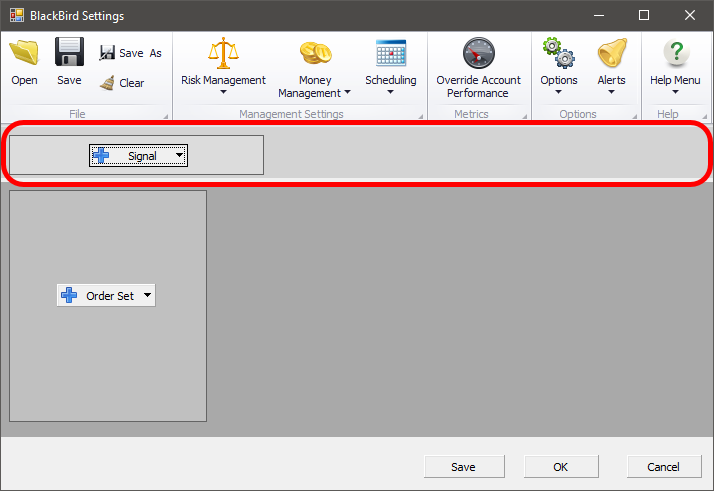The width and height of the screenshot is (714, 491).
Task: Close the BlackBird Settings window
Action: tap(690, 15)
